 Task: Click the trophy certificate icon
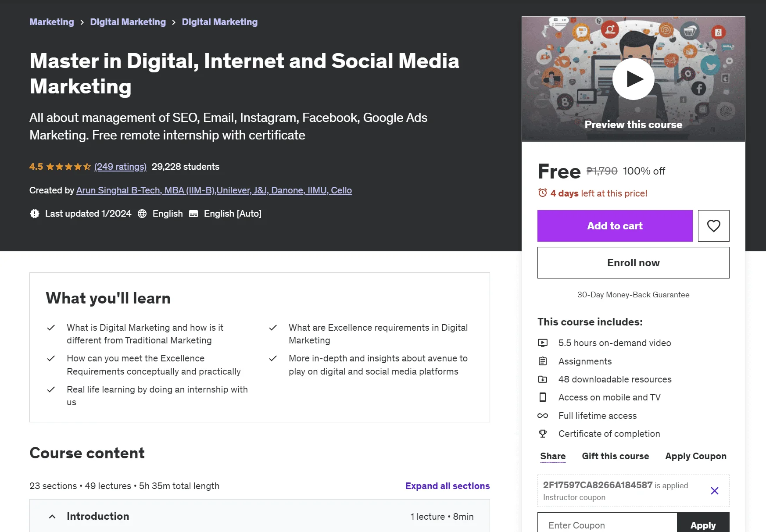543,434
